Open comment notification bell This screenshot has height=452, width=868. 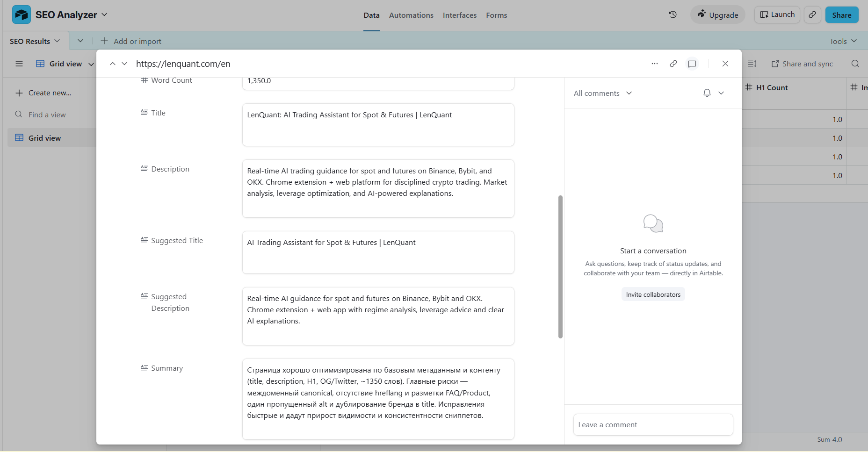[707, 93]
